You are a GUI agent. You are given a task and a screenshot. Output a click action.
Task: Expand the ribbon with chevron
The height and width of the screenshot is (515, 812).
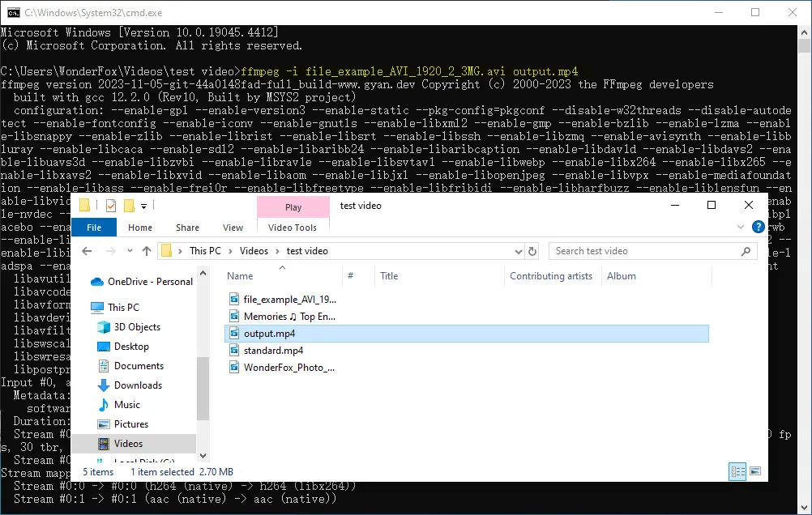741,227
